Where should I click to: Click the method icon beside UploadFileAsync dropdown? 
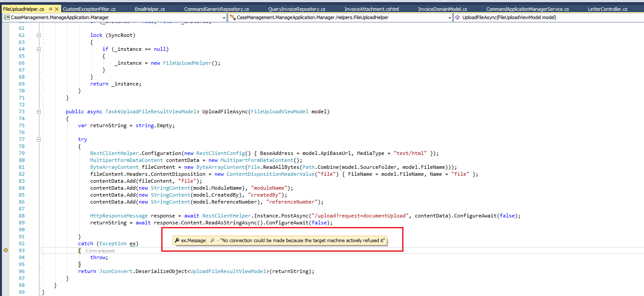[x=458, y=17]
